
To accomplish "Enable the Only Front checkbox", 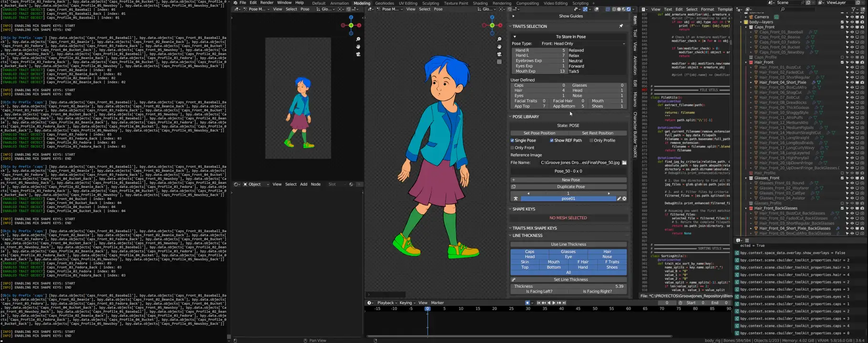I will click(x=512, y=148).
